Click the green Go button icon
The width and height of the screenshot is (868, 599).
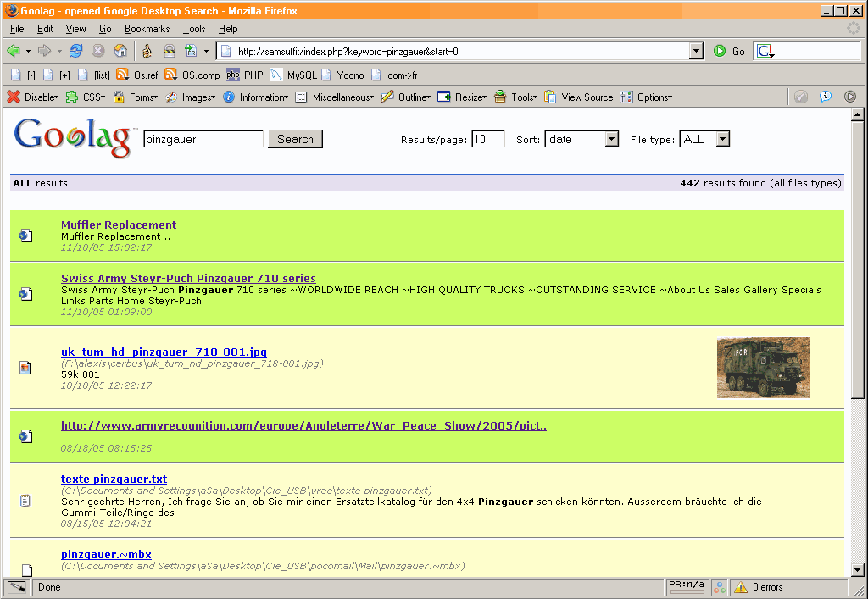click(x=719, y=51)
